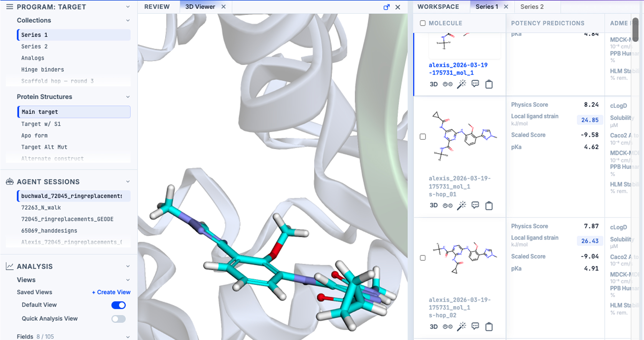
Task: Select Series 1 in Collections list
Action: click(x=74, y=35)
